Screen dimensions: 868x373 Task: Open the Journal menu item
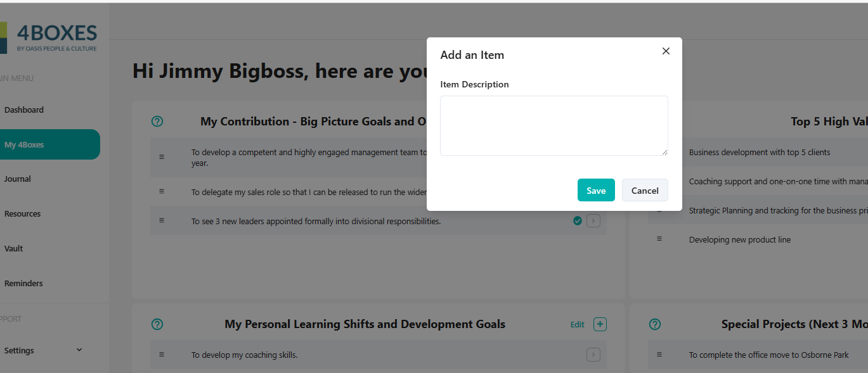tap(18, 179)
